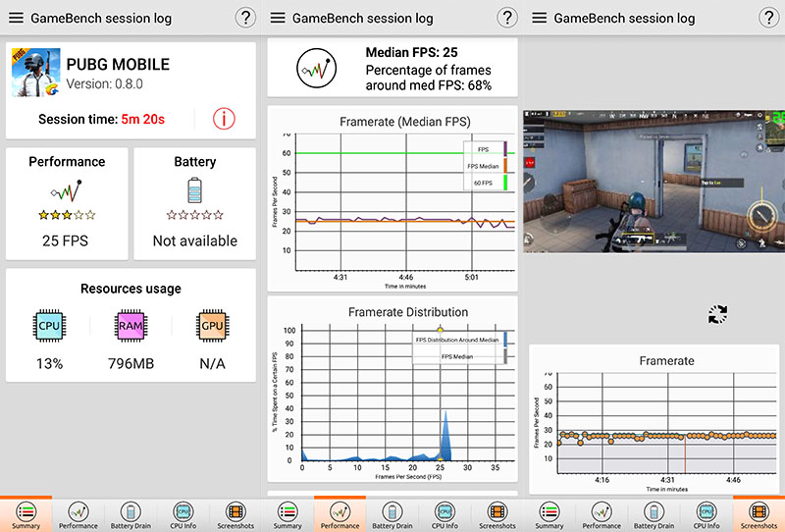Click the RAM chip icon

[131, 326]
